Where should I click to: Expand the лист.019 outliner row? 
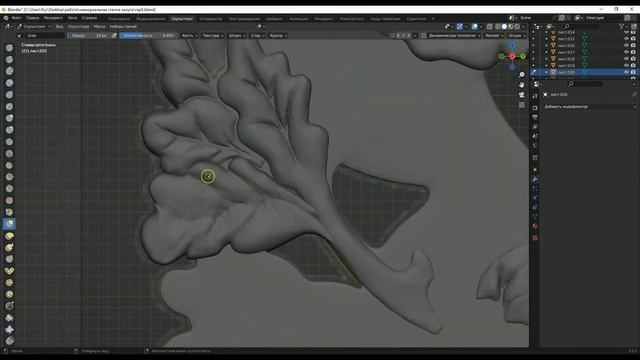[x=547, y=65]
